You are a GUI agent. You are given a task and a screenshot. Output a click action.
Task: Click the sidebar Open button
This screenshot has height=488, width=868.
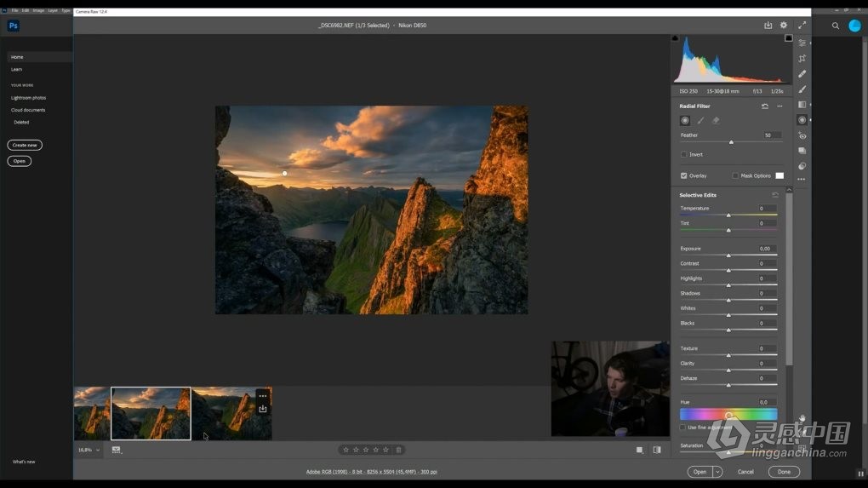click(20, 161)
